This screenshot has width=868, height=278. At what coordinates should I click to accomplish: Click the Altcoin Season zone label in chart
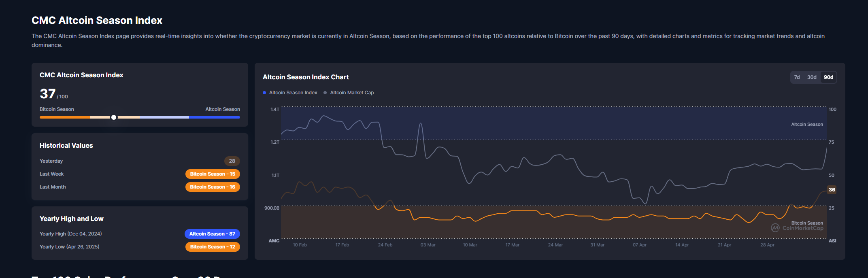807,124
